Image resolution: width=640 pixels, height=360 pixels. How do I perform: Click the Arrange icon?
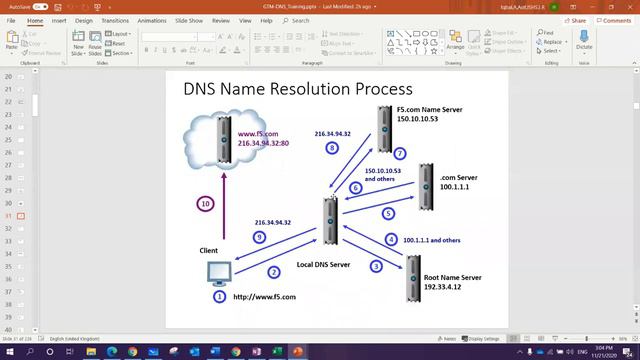455,37
